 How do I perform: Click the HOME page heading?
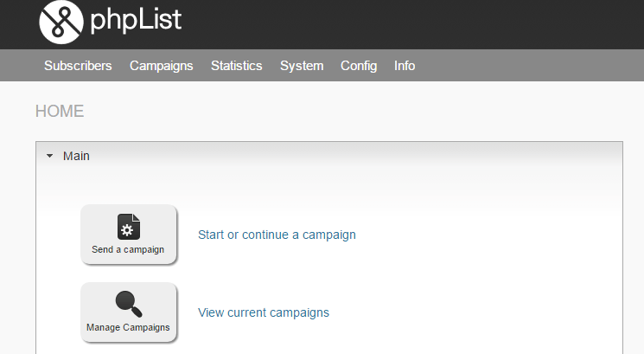[x=60, y=111]
